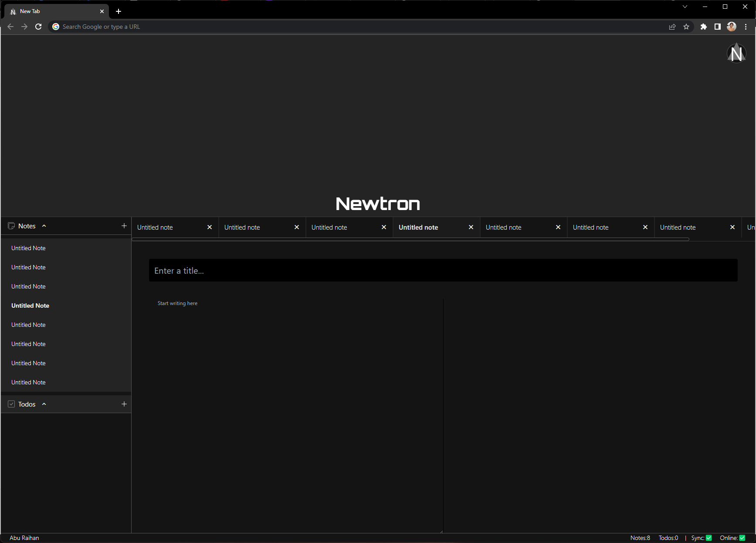Add a new note with the Notes plus icon
The width and height of the screenshot is (756, 543).
pyautogui.click(x=124, y=226)
